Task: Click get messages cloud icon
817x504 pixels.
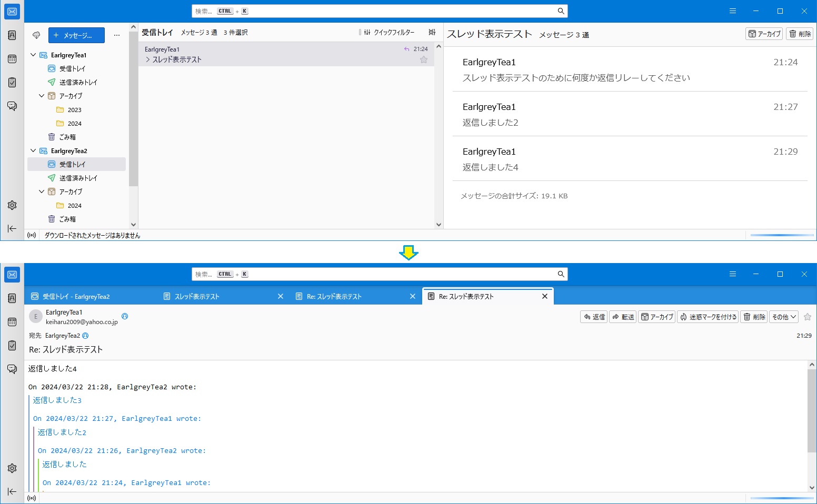Action: (36, 35)
